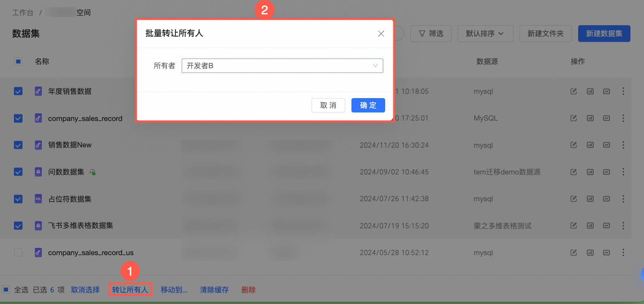Open the more menu for company_sales_record_us
Screen dimensions: 644x304
point(623,252)
